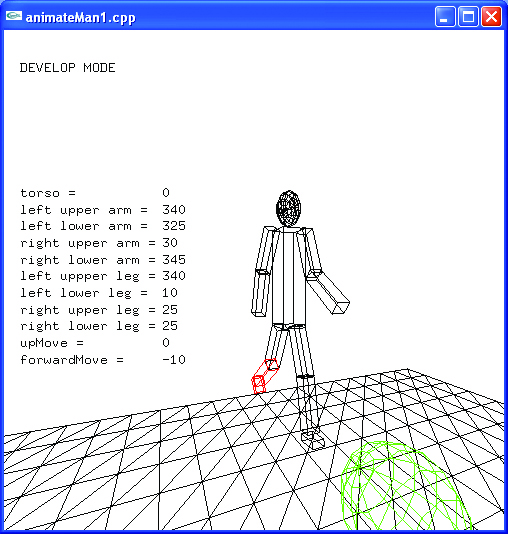Maximize the animateMan1.cpp window
Screen dimensions: 508x534
(468, 16)
